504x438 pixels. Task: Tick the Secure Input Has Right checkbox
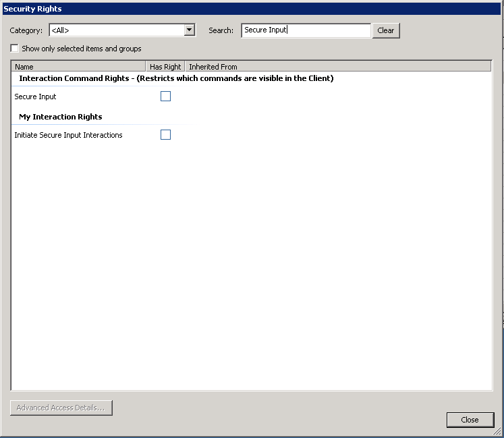pyautogui.click(x=165, y=97)
